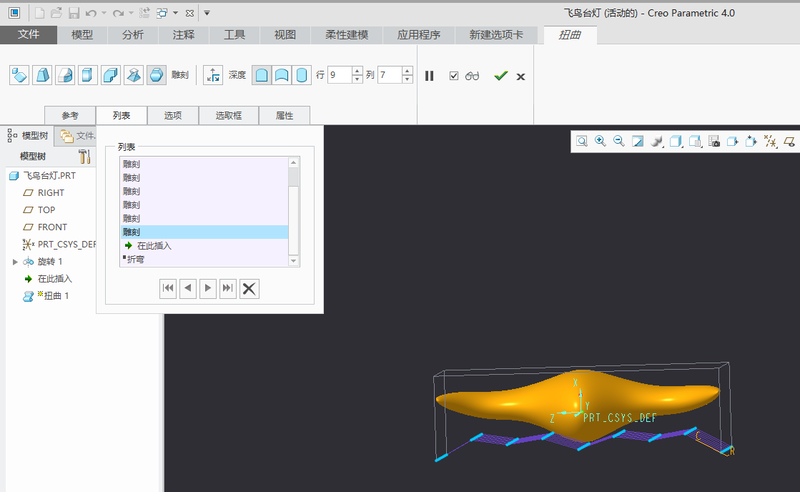Switch to the 注释 ribbon tab
800x492 pixels.
pyautogui.click(x=184, y=35)
